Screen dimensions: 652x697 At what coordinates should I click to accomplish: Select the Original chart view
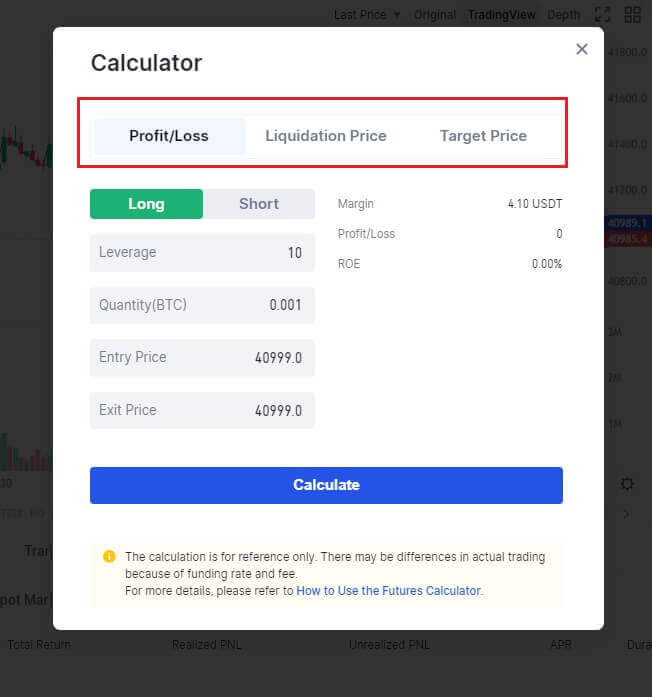coord(435,15)
